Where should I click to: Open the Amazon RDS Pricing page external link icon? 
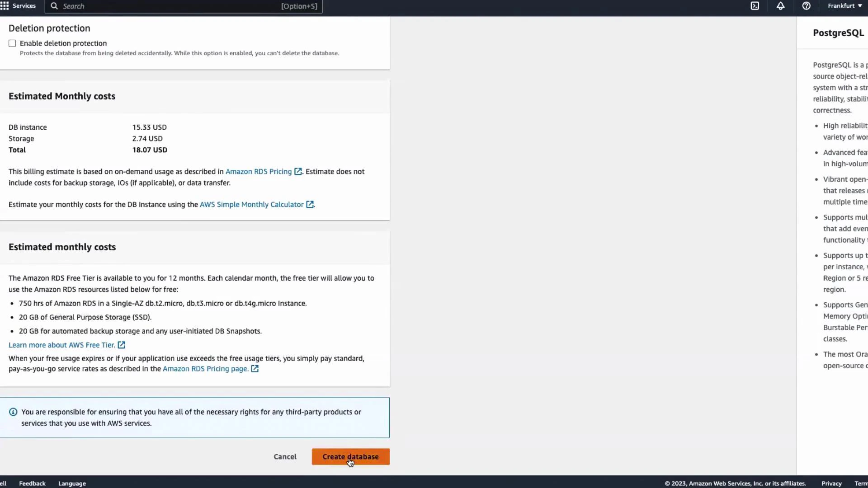255,369
